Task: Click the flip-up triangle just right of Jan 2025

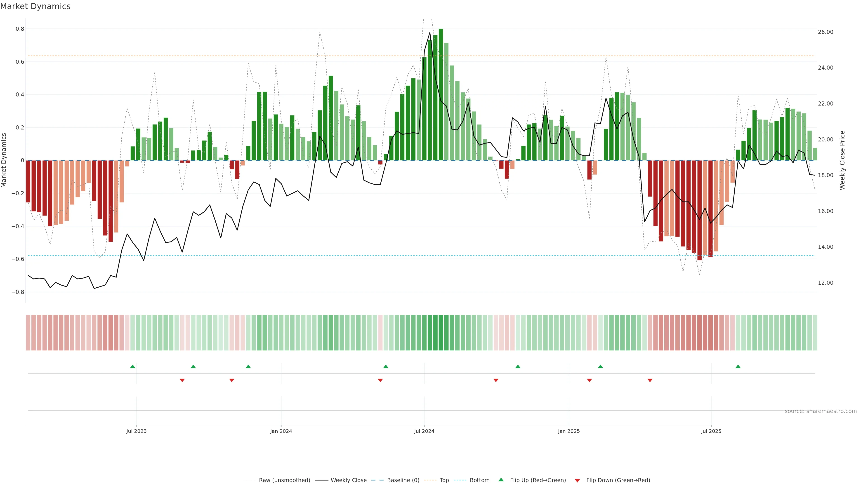Action: tap(600, 366)
